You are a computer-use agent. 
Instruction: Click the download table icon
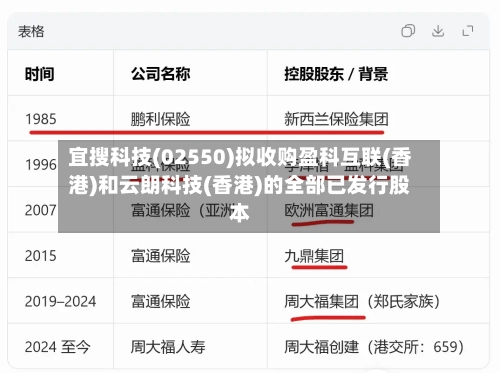point(438,31)
